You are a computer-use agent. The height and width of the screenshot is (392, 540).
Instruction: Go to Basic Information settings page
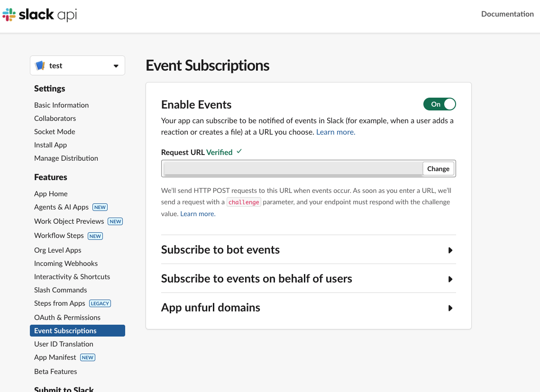pyautogui.click(x=62, y=105)
